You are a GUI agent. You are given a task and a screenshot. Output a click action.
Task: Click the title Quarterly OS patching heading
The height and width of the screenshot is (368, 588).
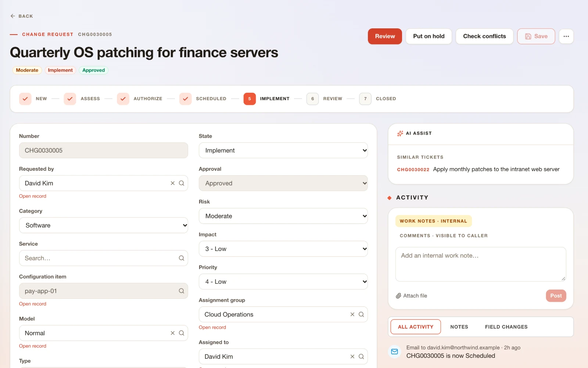tap(144, 53)
